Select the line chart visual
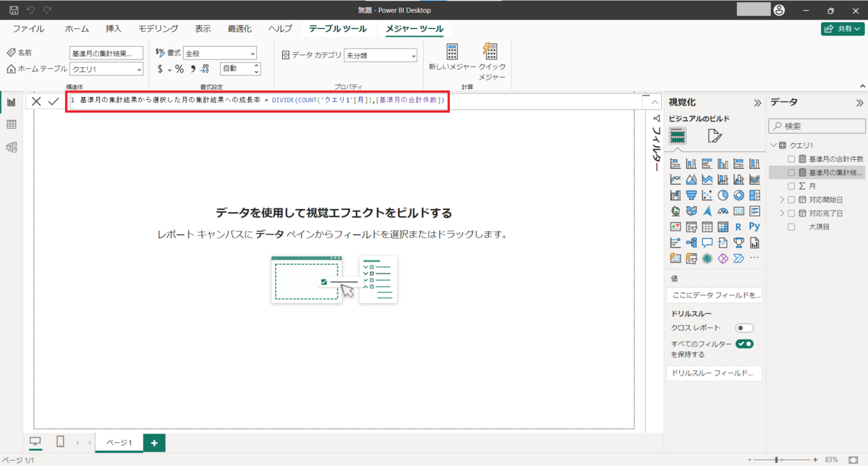 676,179
